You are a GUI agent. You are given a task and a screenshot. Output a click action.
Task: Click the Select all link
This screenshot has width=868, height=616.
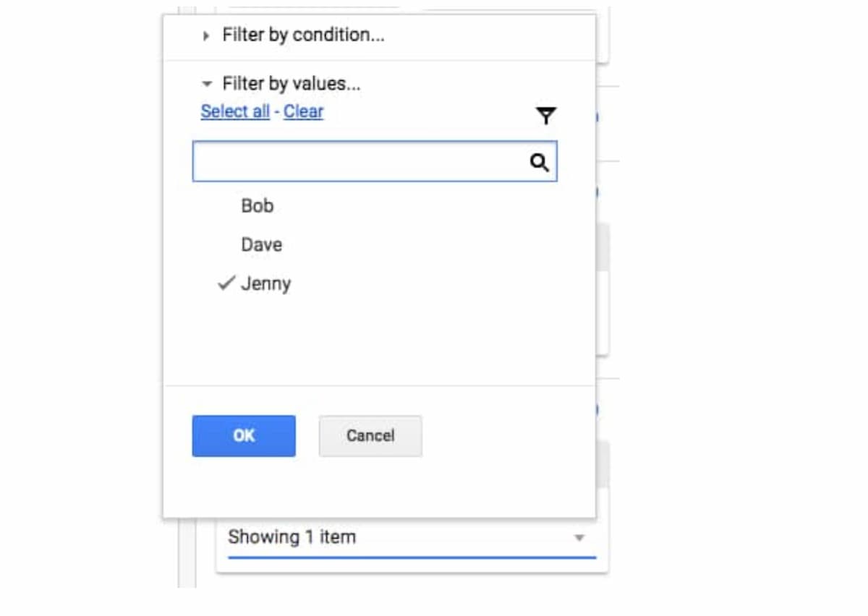pyautogui.click(x=235, y=111)
